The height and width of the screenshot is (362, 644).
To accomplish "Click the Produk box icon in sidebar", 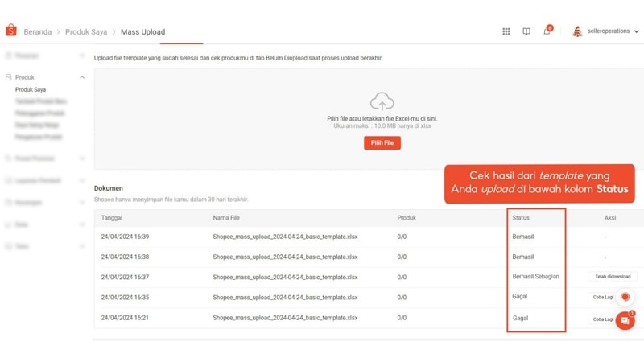I will click(9, 77).
